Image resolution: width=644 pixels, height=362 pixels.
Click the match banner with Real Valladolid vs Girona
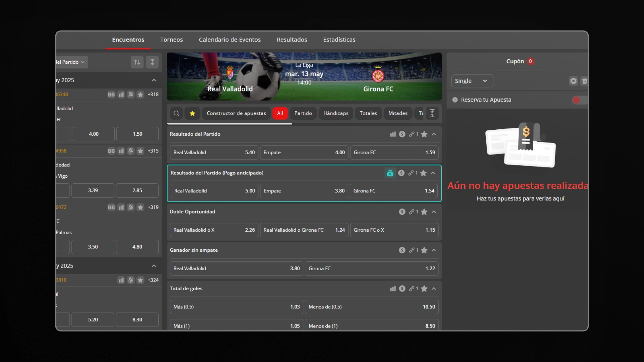pyautogui.click(x=304, y=76)
